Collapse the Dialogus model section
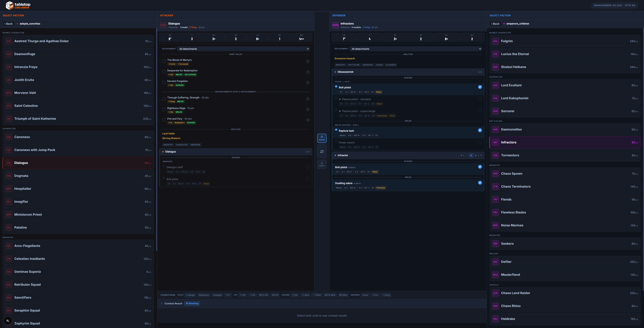 pyautogui.click(x=235, y=152)
